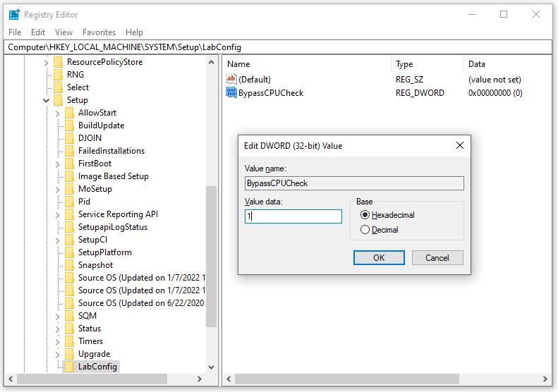This screenshot has height=392, width=558.
Task: Click the AllowStart folder icon
Action: [70, 113]
